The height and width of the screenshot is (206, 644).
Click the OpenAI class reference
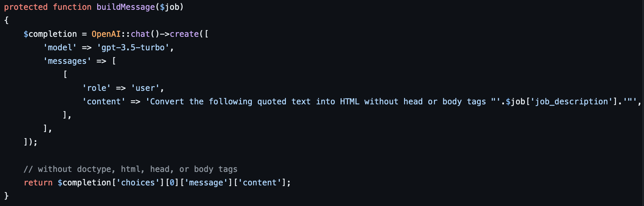point(106,34)
